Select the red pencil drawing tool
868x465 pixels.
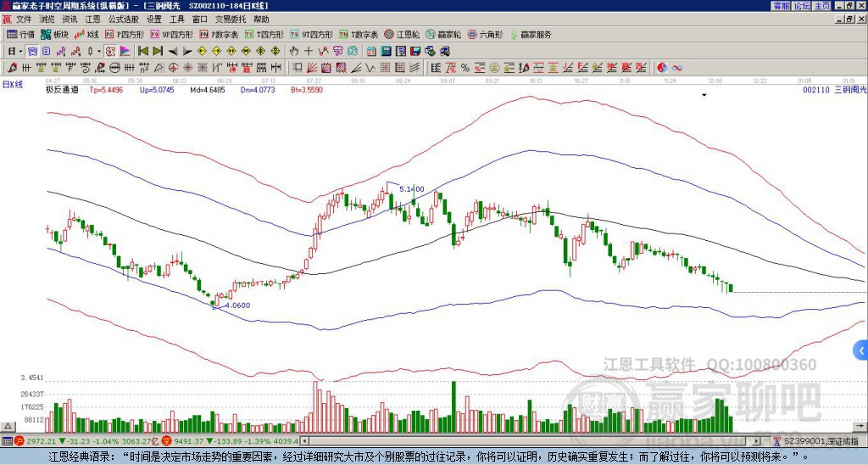(x=12, y=68)
